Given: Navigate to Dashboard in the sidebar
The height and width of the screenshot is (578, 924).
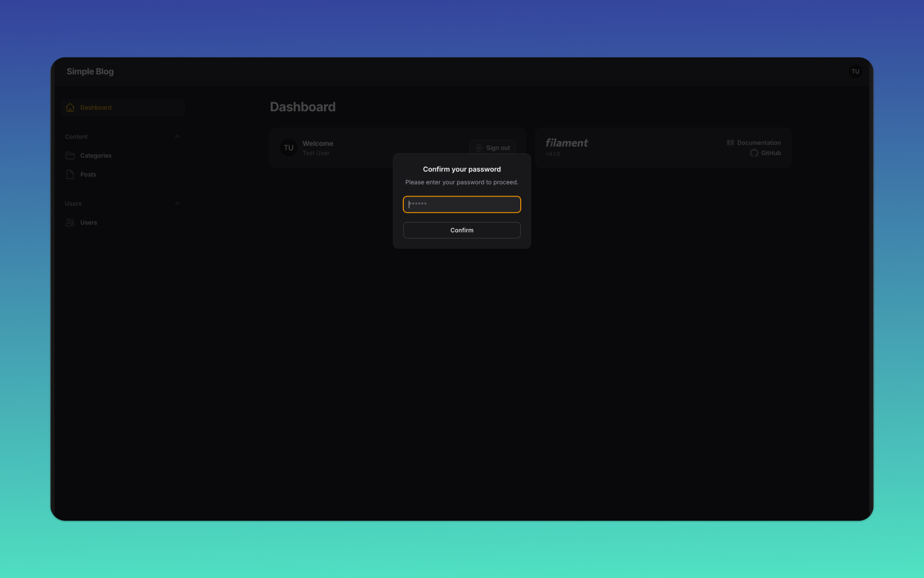Looking at the screenshot, I should [96, 107].
